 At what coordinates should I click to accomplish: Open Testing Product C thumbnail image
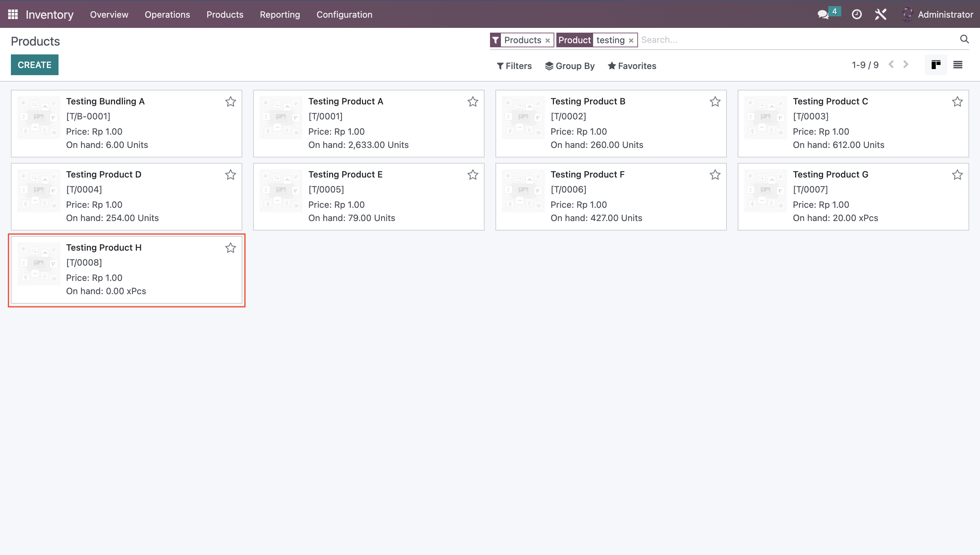coord(765,117)
